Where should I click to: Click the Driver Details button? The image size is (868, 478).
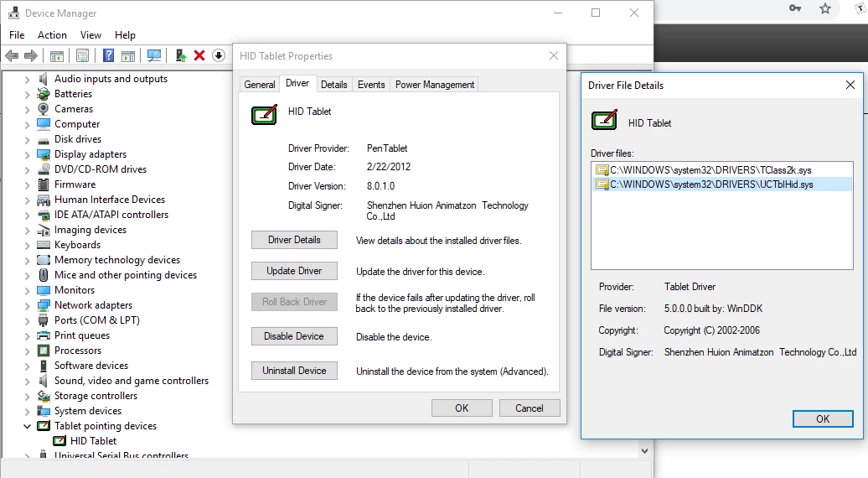pyautogui.click(x=294, y=240)
